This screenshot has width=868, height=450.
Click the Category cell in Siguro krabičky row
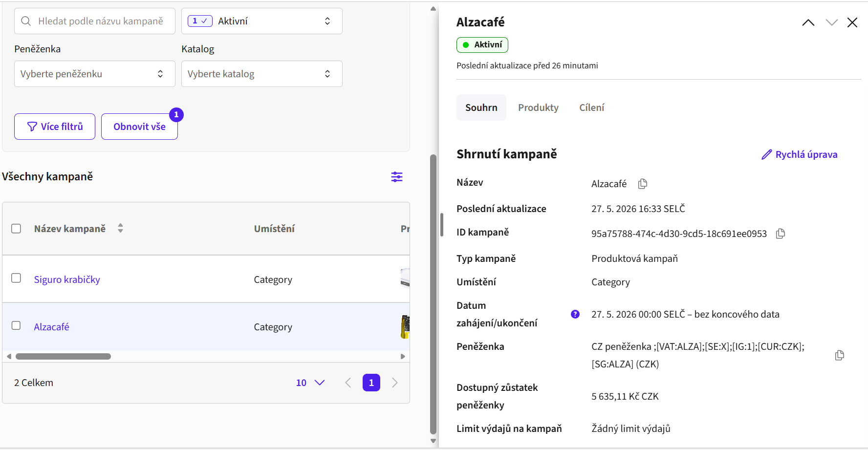click(273, 279)
